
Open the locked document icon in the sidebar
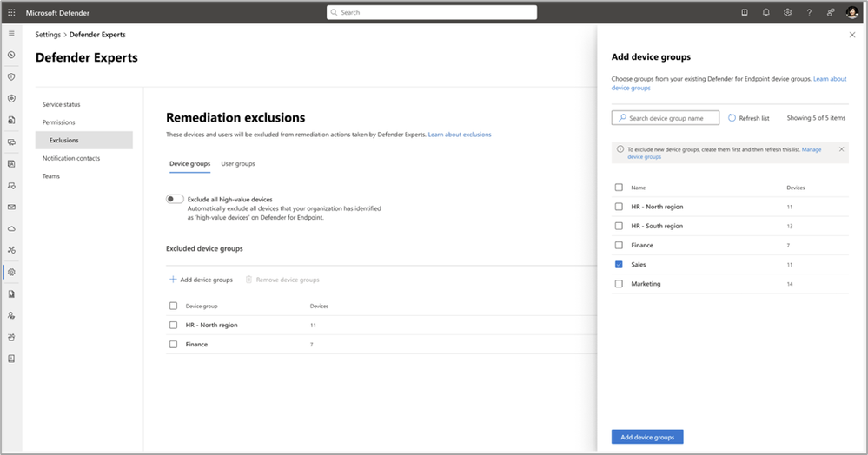click(x=11, y=120)
